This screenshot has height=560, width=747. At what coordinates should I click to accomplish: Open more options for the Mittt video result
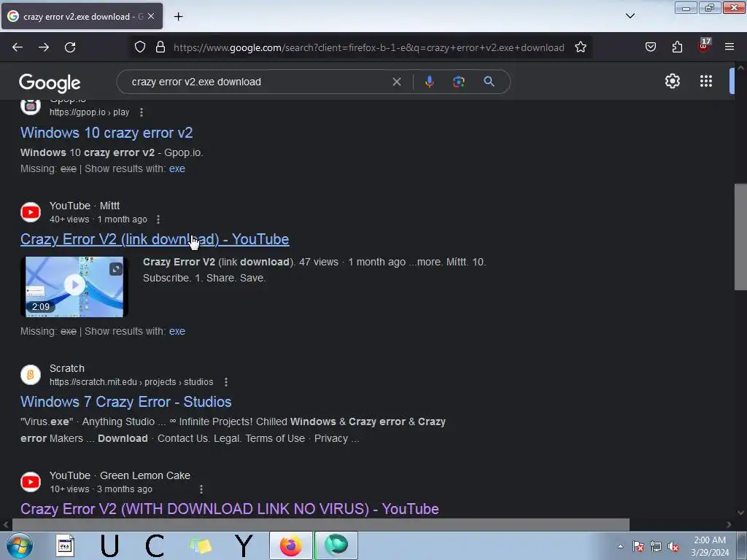pyautogui.click(x=158, y=219)
